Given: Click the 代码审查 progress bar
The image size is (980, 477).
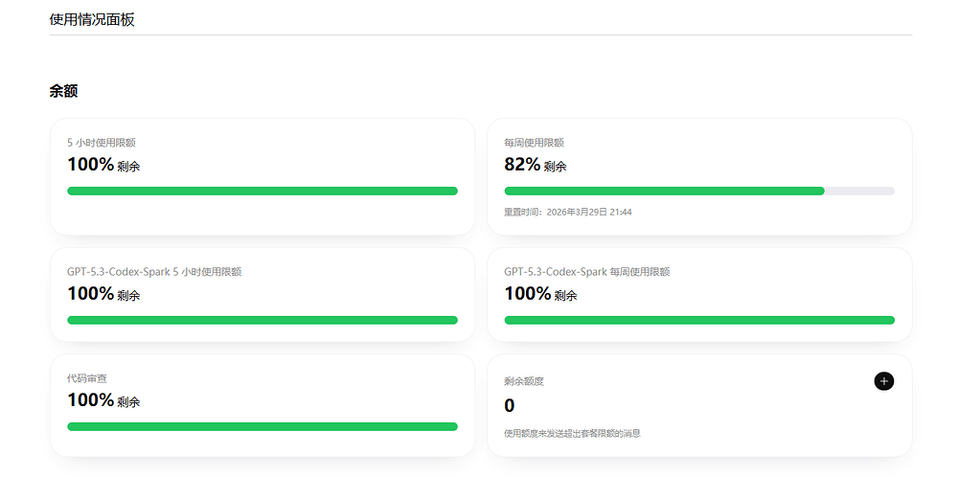Looking at the screenshot, I should click(262, 426).
